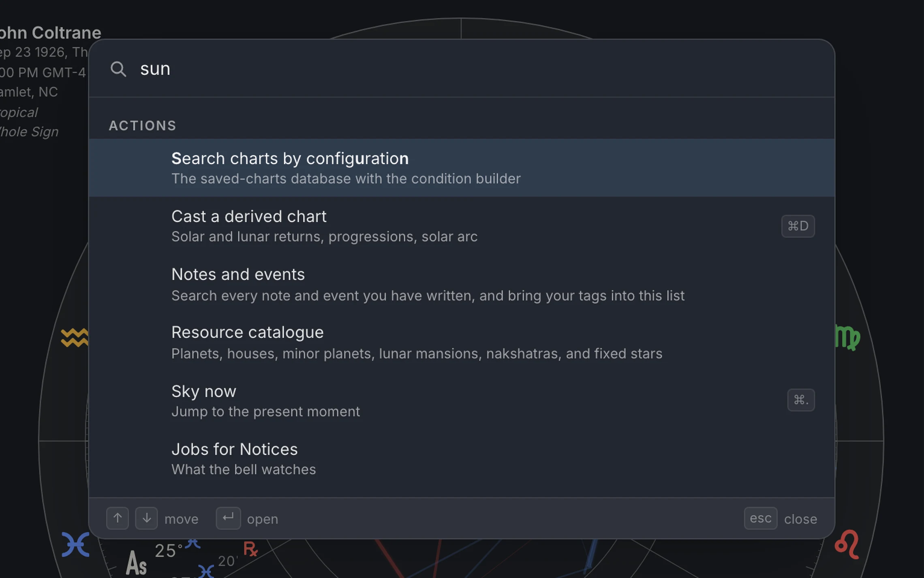This screenshot has width=924, height=578.
Task: Select Search charts by configuration
Action: click(462, 168)
